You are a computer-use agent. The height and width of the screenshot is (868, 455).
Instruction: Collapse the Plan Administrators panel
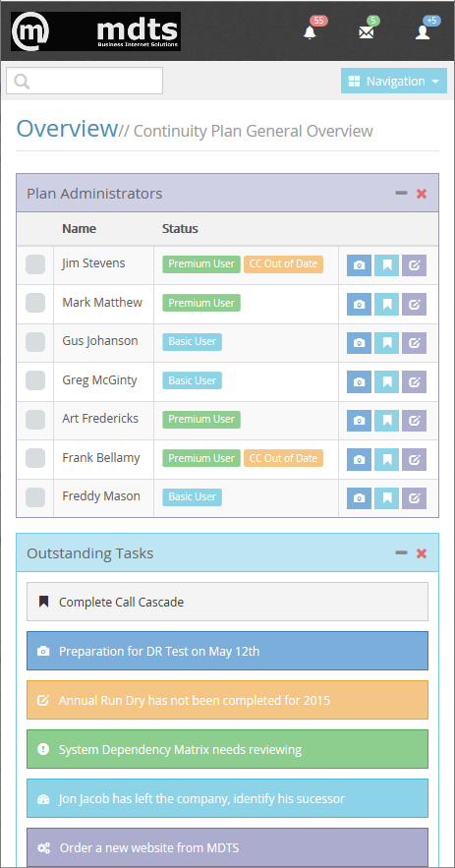click(401, 194)
